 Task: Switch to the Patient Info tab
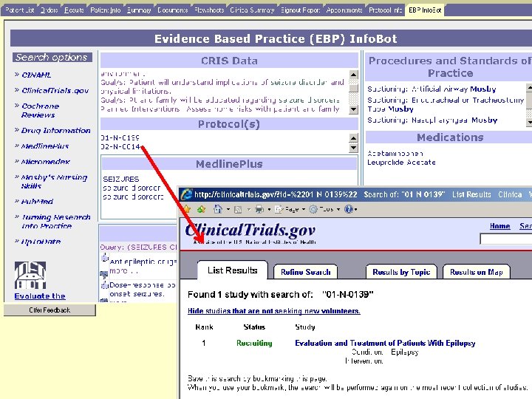(x=106, y=10)
